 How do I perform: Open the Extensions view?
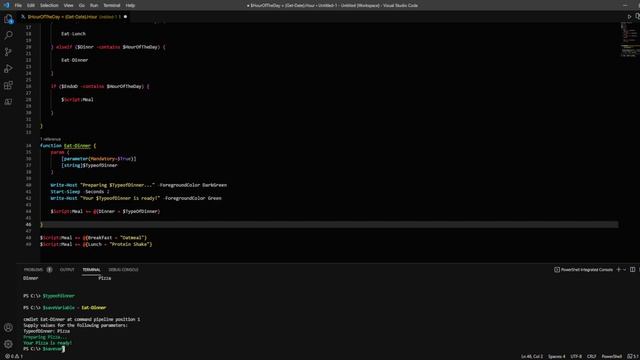(8, 85)
